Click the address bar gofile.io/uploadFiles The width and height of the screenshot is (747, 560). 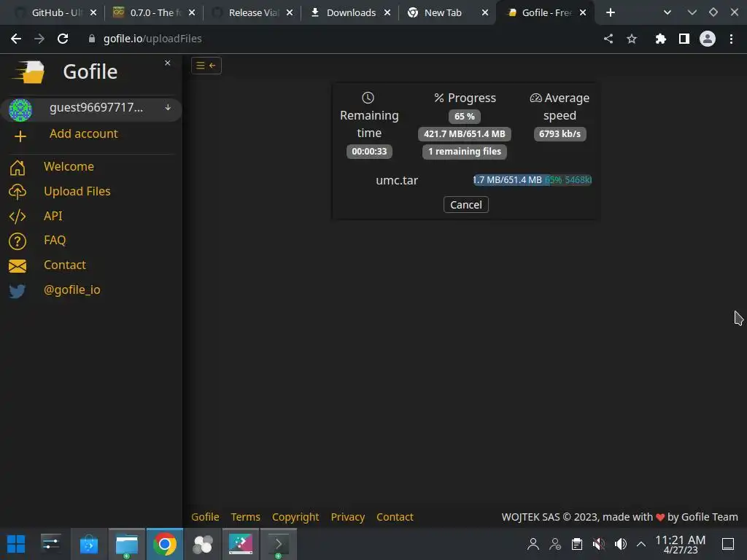152,39
